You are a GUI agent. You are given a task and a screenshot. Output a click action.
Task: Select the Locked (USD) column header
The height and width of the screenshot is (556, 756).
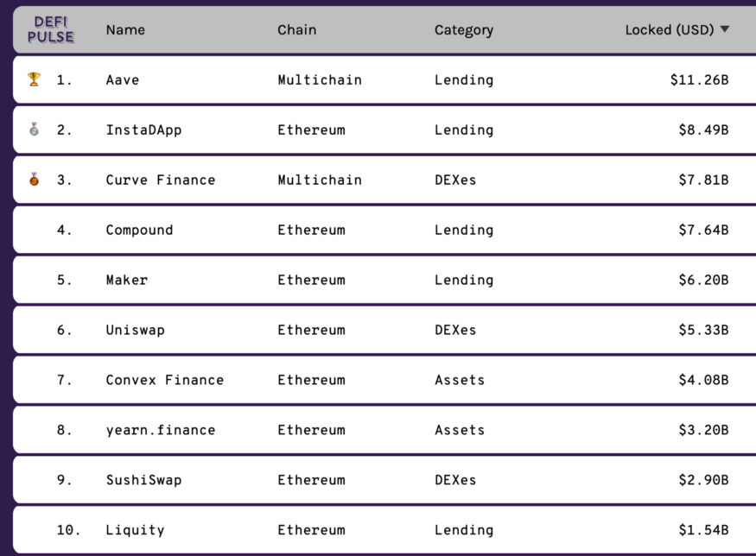(671, 29)
